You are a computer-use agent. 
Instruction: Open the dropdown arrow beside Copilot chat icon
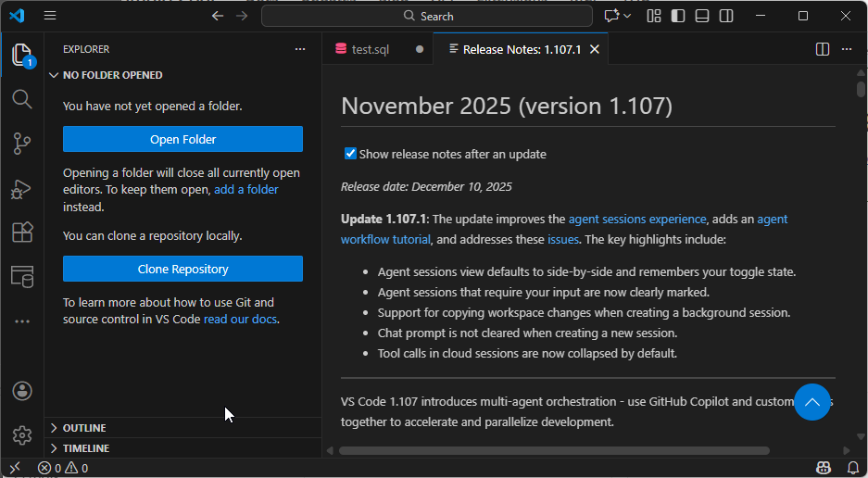[627, 16]
